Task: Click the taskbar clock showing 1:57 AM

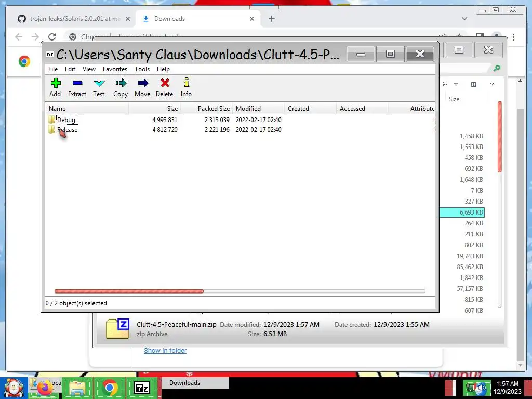Action: (507, 388)
